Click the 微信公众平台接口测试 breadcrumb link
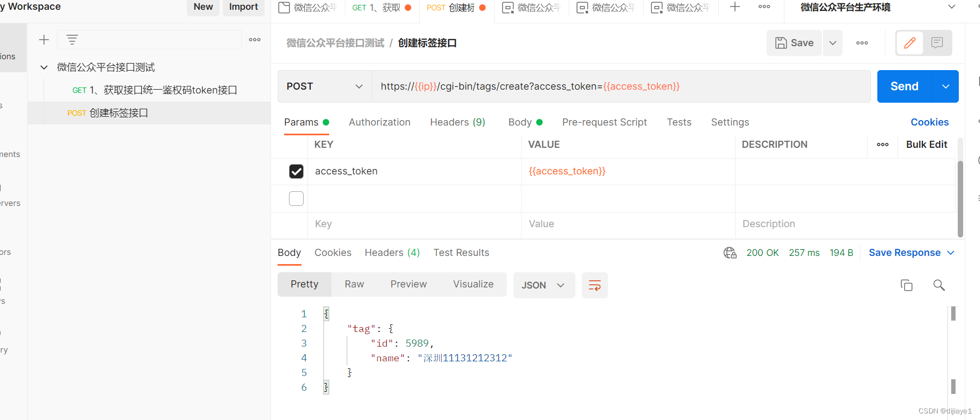This screenshot has width=980, height=420. (x=335, y=43)
